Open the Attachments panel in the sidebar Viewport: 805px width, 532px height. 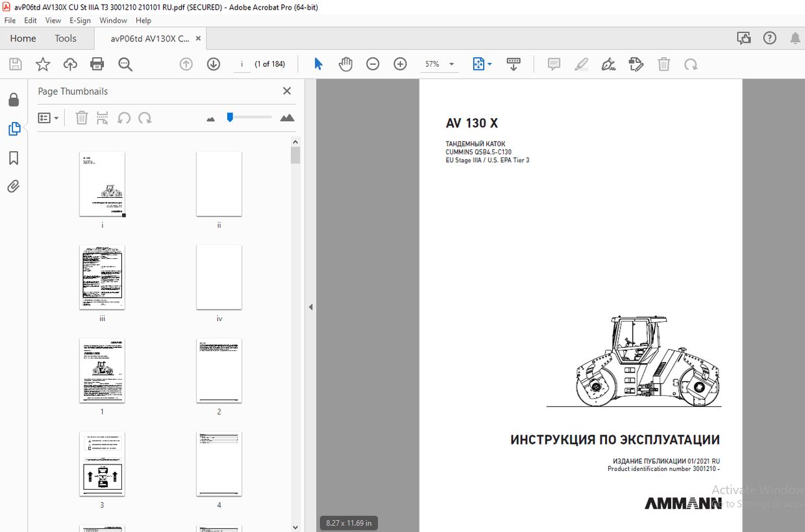tap(14, 186)
